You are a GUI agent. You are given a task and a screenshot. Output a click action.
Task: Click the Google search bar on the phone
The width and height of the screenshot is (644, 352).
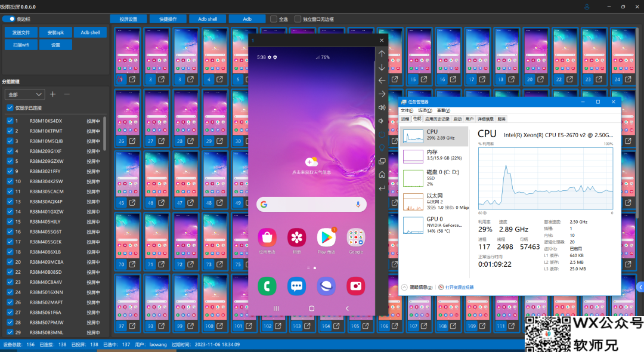(311, 204)
